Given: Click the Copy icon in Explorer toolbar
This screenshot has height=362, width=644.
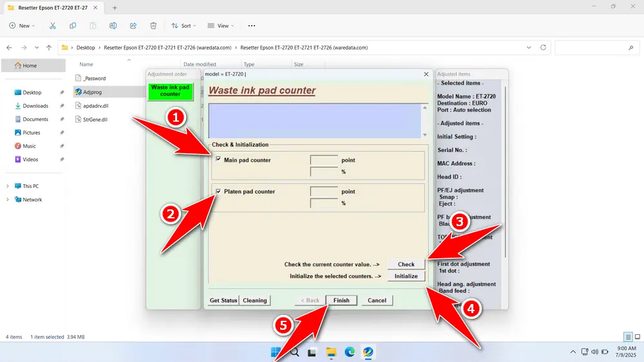Looking at the screenshot, I should tap(73, 26).
